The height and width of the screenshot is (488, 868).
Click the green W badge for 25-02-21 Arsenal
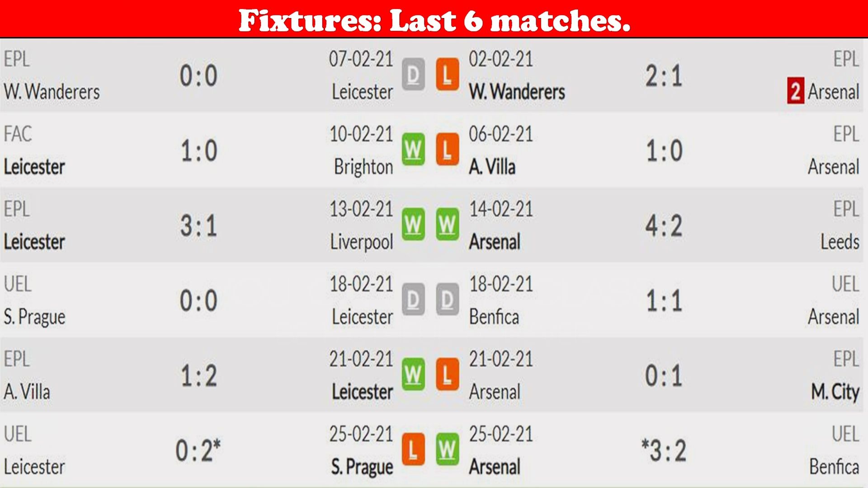pyautogui.click(x=448, y=450)
